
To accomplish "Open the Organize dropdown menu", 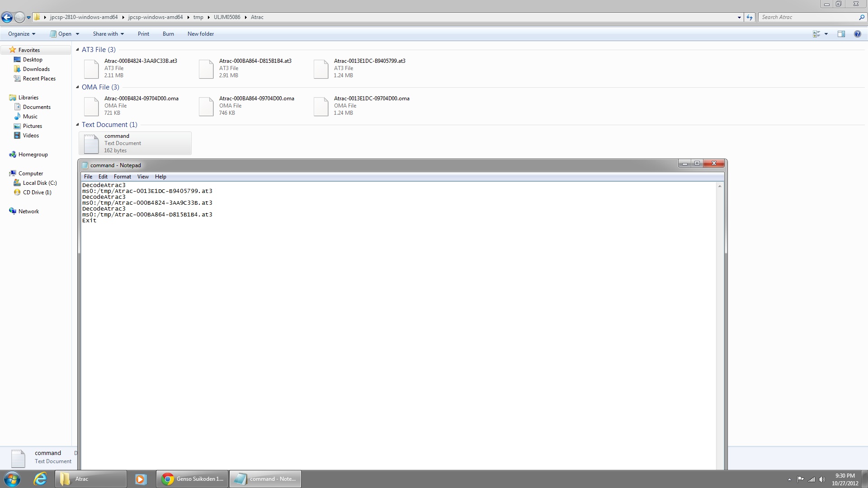I will pyautogui.click(x=21, y=34).
